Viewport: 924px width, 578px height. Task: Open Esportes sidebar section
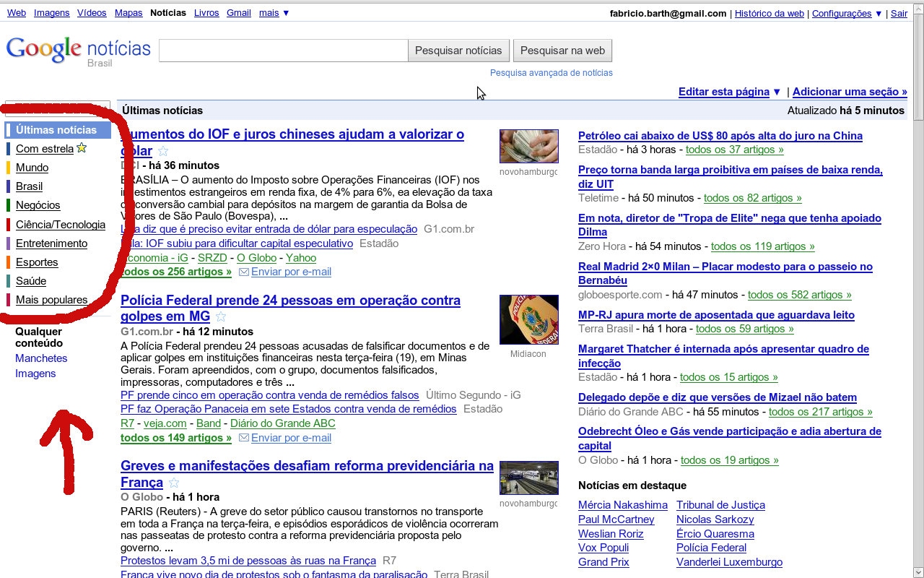37,262
